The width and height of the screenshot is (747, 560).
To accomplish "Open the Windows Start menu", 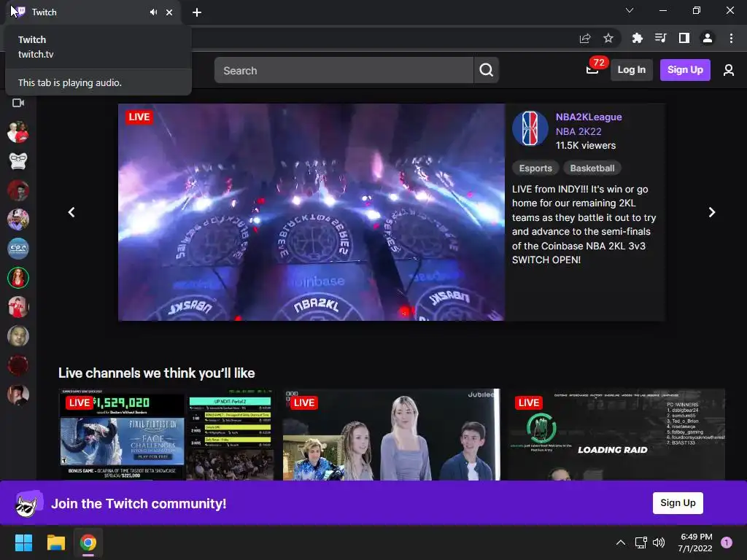I will coord(23,542).
